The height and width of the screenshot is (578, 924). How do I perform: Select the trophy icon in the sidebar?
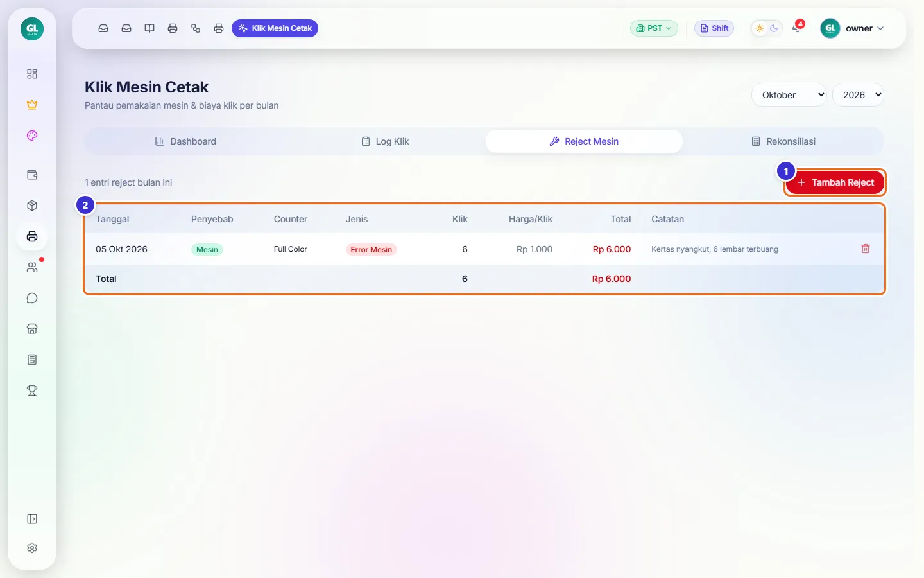(32, 390)
